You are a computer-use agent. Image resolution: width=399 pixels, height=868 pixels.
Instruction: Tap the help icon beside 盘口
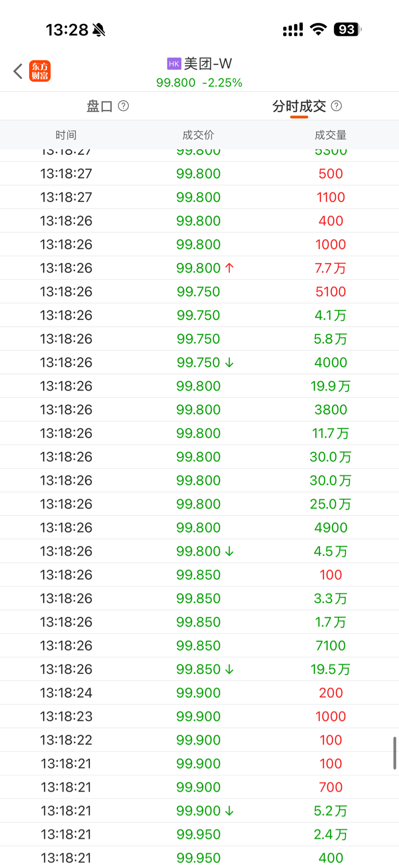click(x=123, y=106)
